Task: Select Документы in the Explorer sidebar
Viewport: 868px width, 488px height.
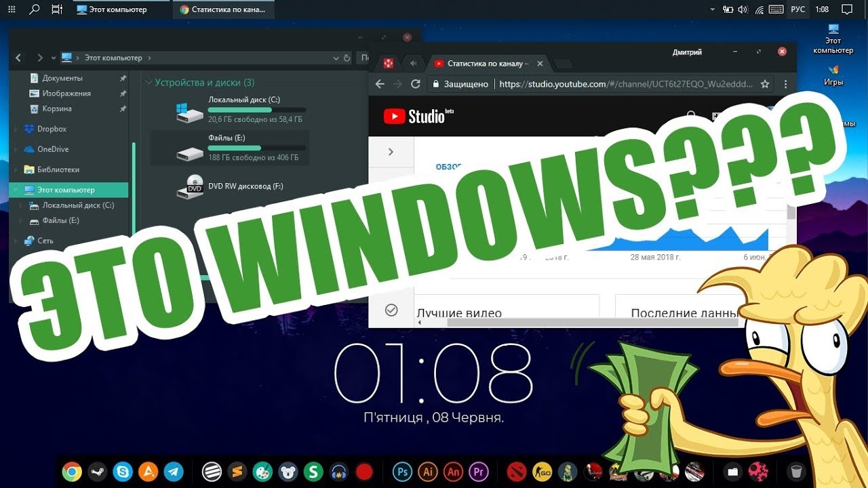Action: point(62,78)
